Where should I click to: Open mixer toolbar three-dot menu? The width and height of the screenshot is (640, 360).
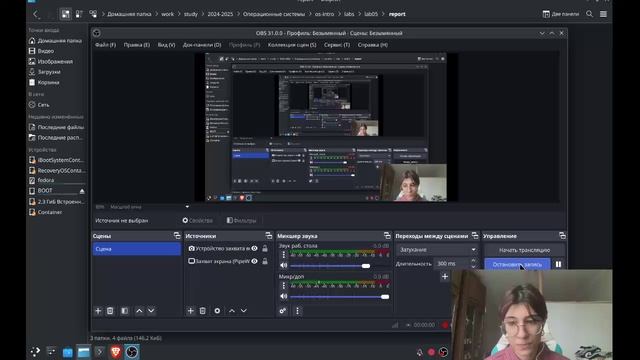[x=297, y=311]
